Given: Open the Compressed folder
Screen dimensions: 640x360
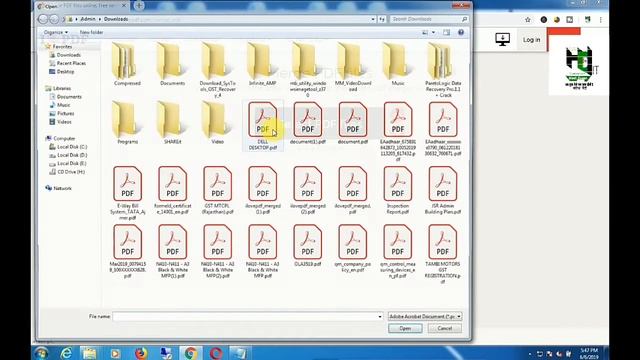Looking at the screenshot, I should 127,65.
